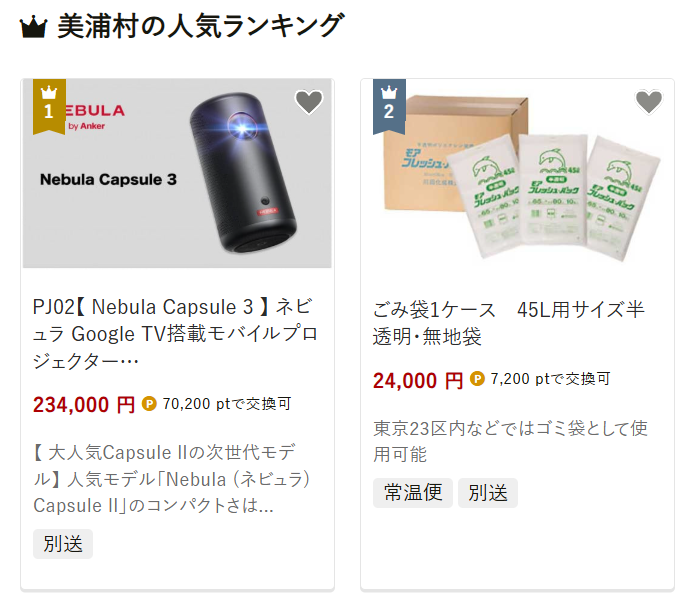Click the 大人気Capsule II description text
Screen dimensions: 693x601
click(x=171, y=479)
